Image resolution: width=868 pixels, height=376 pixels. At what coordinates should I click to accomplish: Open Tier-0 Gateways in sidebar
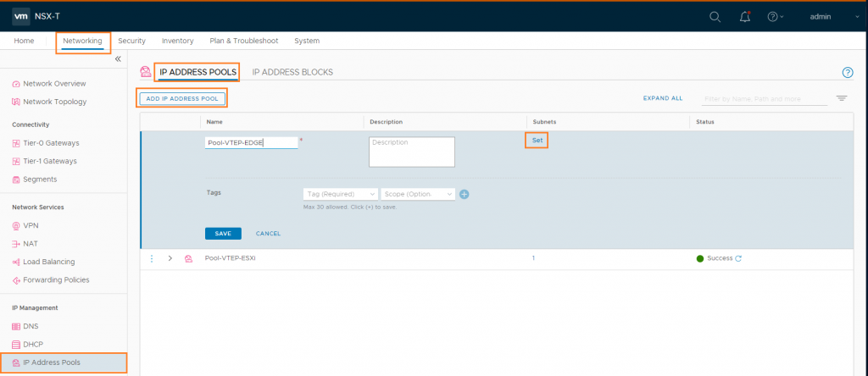(x=52, y=143)
